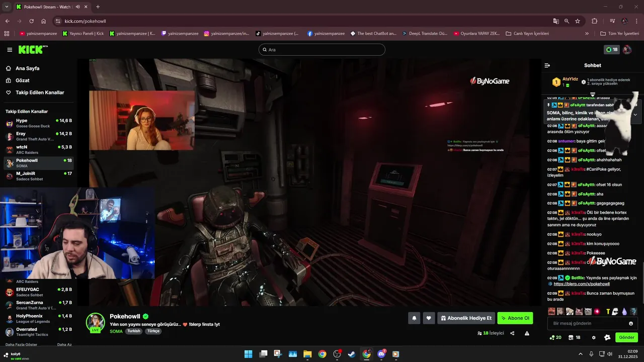The image size is (644, 362).
Task: Click Daha Az to show fewer channels
Action: click(x=64, y=344)
